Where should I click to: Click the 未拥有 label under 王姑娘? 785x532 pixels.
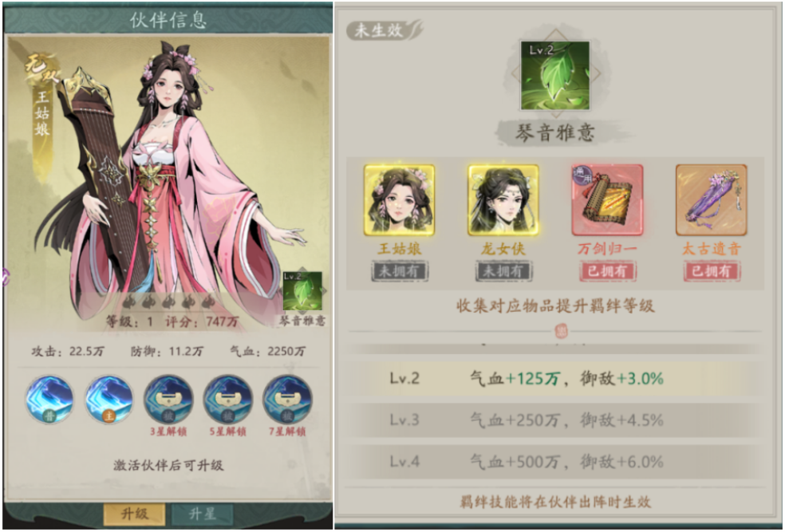(x=400, y=271)
